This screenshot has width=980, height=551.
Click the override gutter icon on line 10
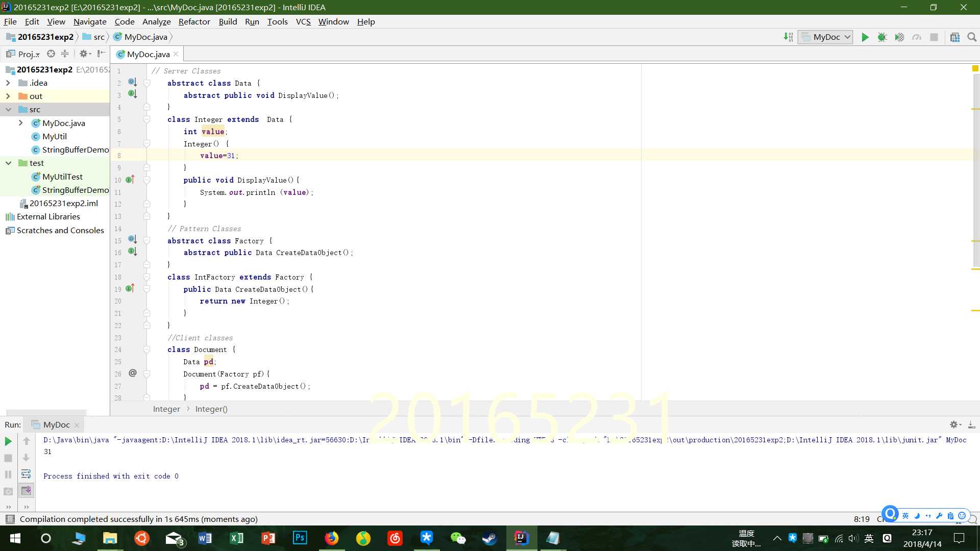130,180
